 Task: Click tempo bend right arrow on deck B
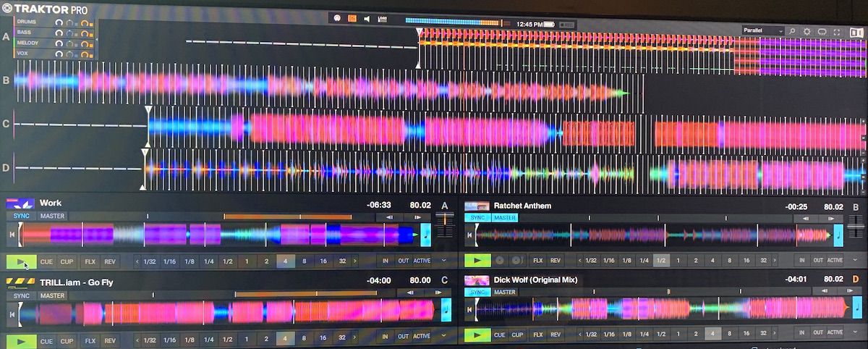coord(830,218)
